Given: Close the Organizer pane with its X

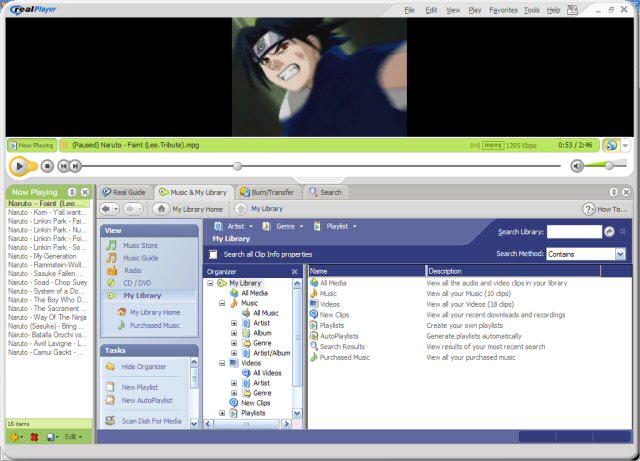Looking at the screenshot, I should click(295, 272).
